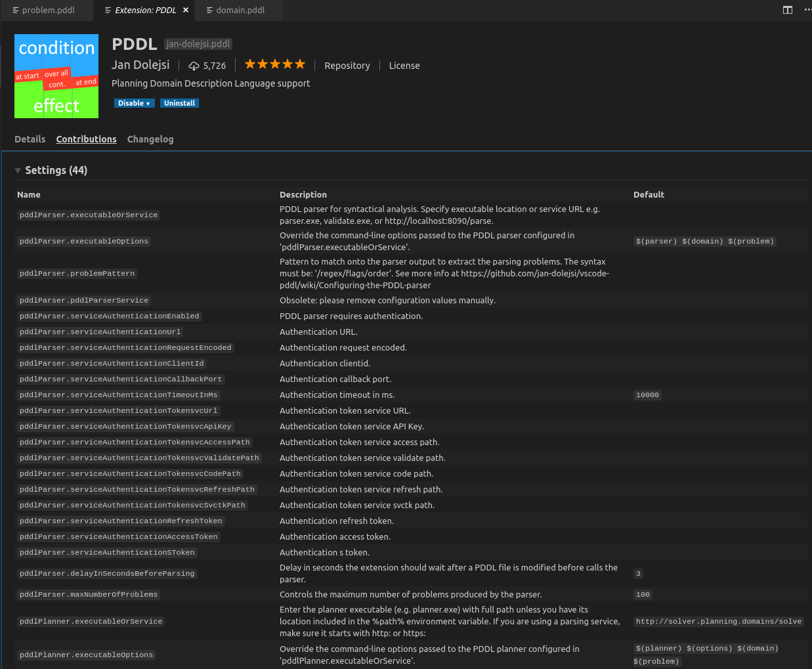This screenshot has width=812, height=669.
Task: Click the fifth rating star
Action: pyautogui.click(x=299, y=64)
